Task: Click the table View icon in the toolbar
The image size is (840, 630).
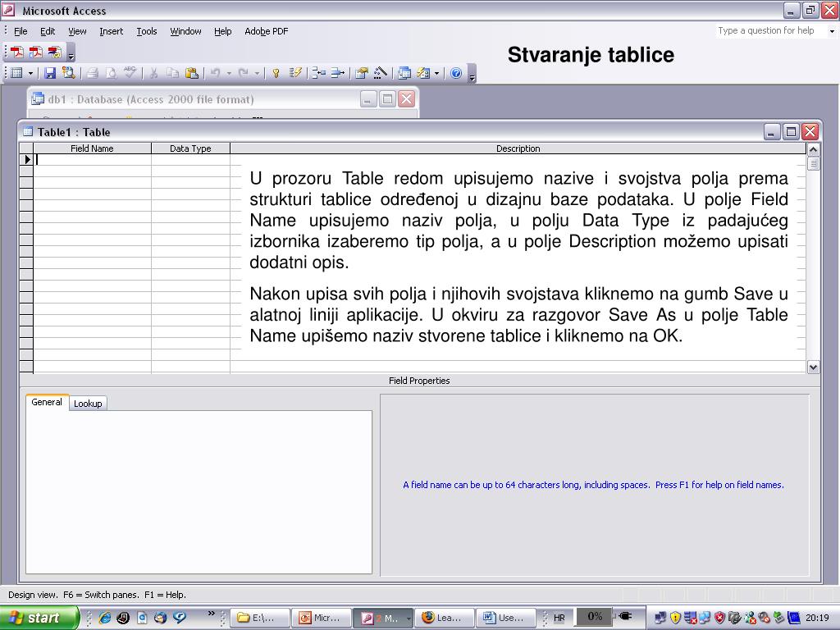Action: 17,73
